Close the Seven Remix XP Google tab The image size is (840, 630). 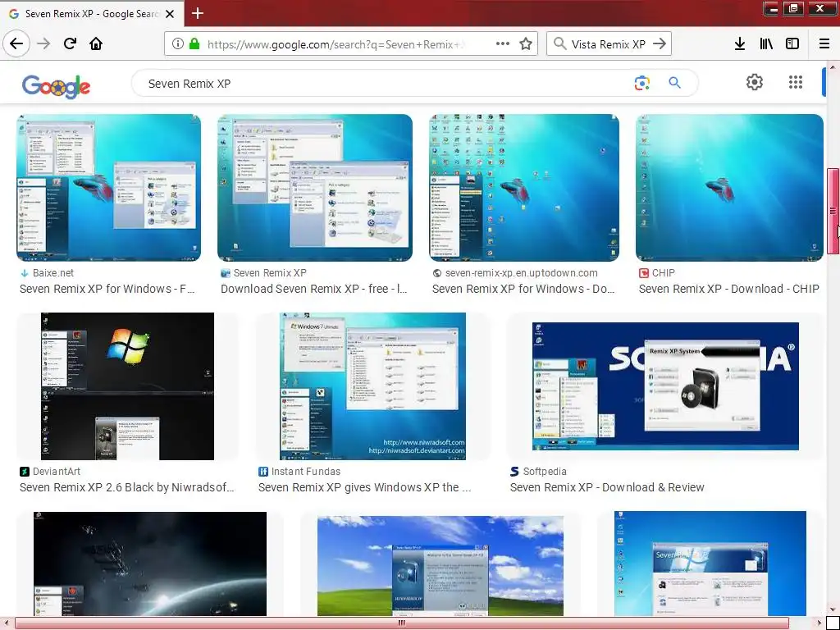[170, 14]
